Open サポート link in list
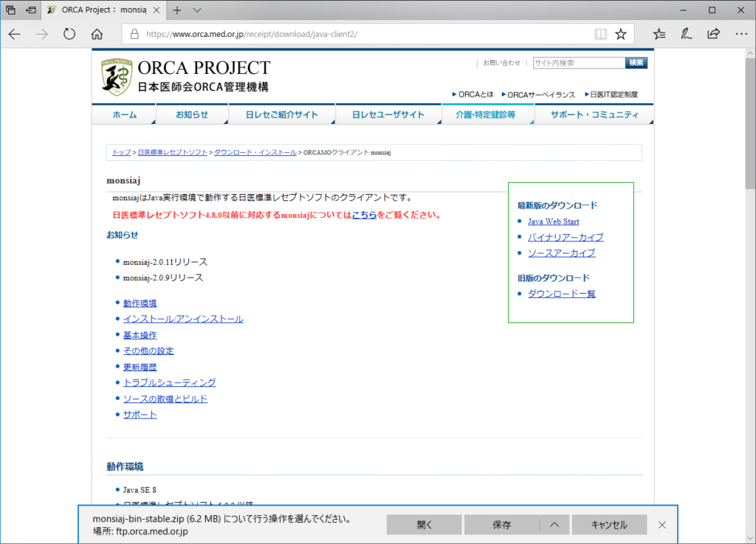The width and height of the screenshot is (756, 544). 140,415
